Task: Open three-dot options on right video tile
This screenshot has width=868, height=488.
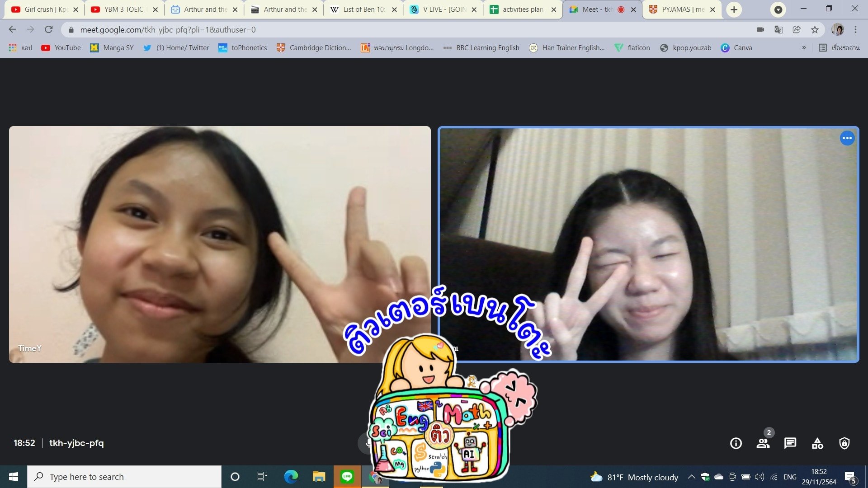Action: click(847, 138)
